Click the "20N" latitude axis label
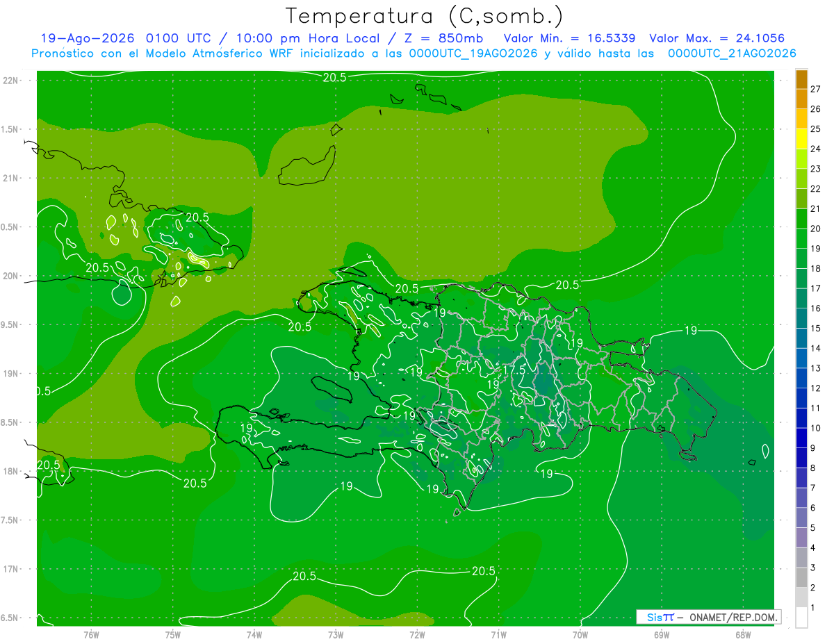834x644 pixels. (10, 276)
